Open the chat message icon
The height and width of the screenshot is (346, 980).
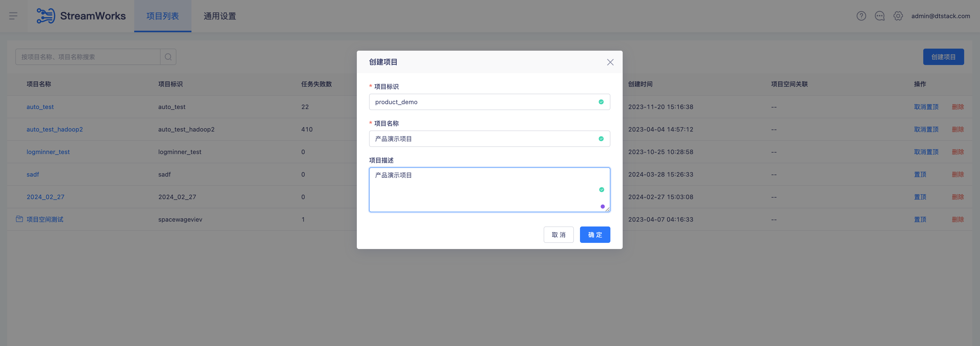pyautogui.click(x=880, y=16)
